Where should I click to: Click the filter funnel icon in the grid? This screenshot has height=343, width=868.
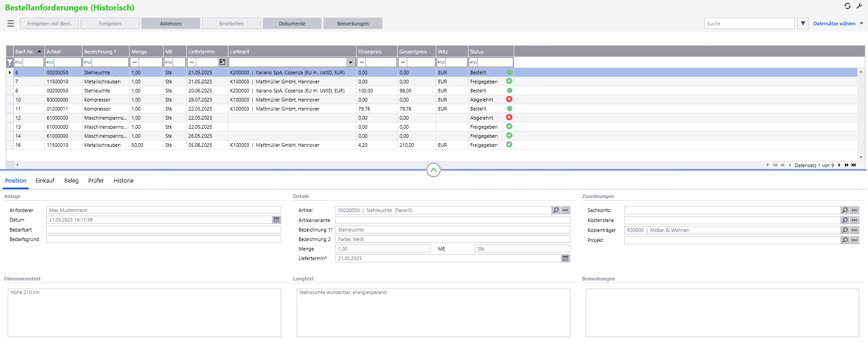(x=10, y=63)
